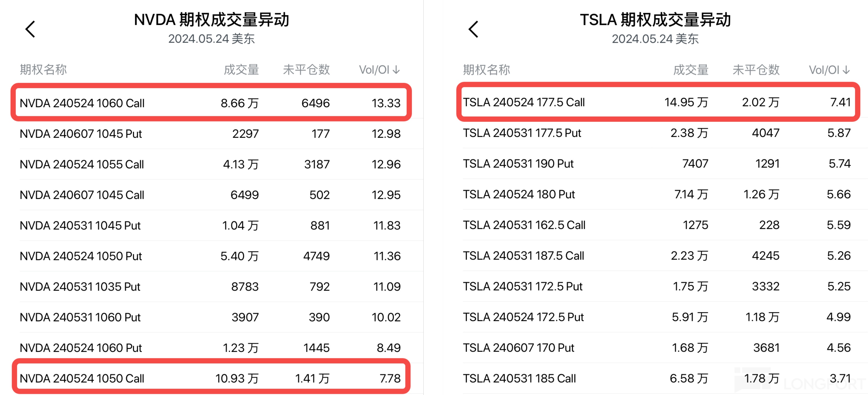868x395 pixels.
Task: Select TSLA 240531 190 Put row
Action: pos(518,164)
